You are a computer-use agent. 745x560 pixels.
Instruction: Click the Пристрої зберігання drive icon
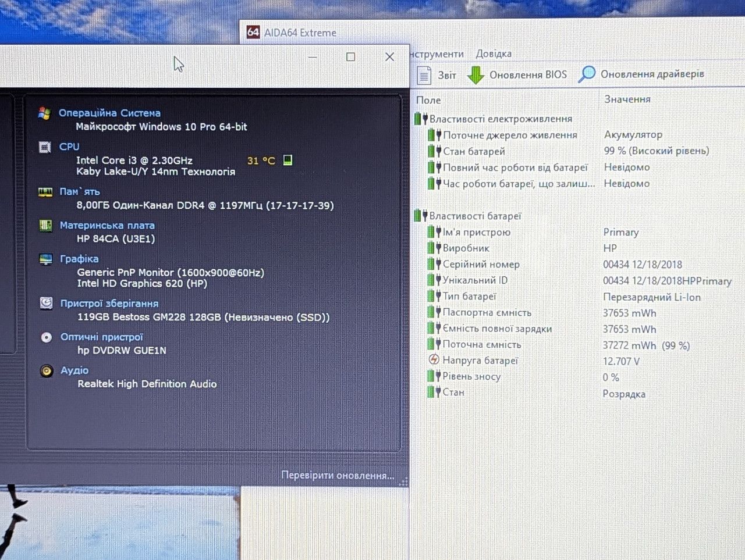[46, 303]
